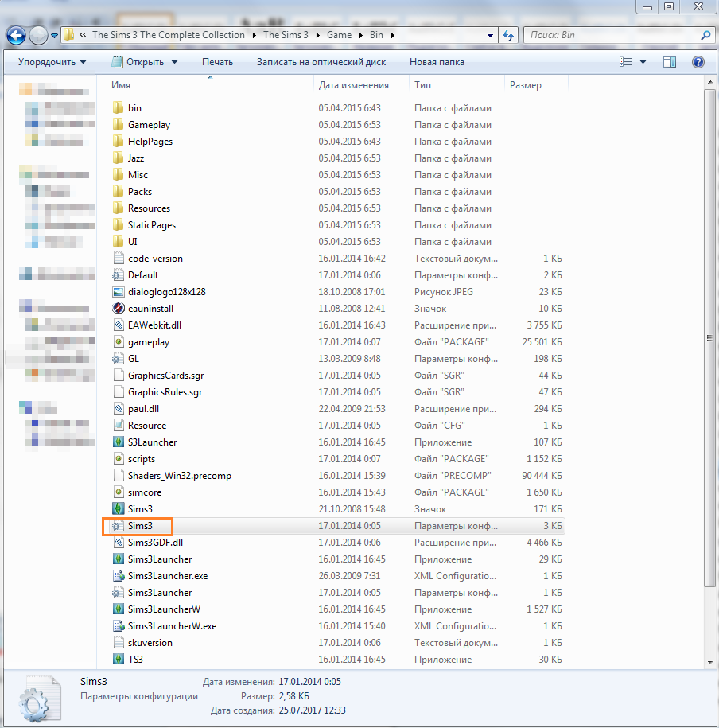This screenshot has width=719, height=728.
Task: Click the Открыть toolbar button
Action: pyautogui.click(x=138, y=62)
